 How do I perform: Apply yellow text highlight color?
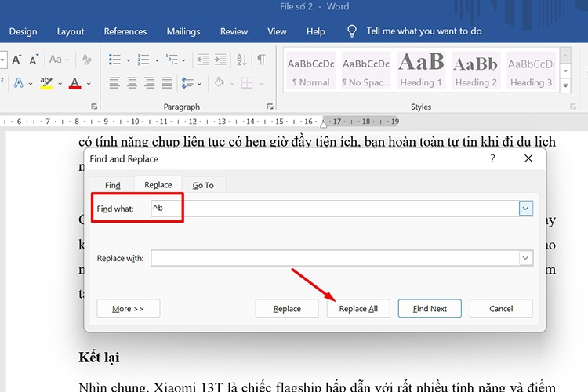[46, 83]
